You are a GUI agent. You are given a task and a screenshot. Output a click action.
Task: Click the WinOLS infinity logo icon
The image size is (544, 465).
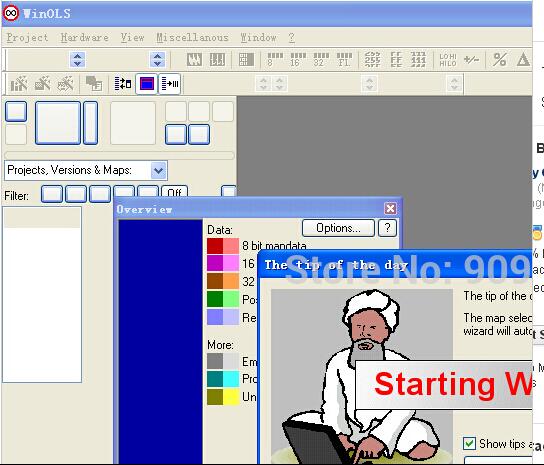point(11,13)
